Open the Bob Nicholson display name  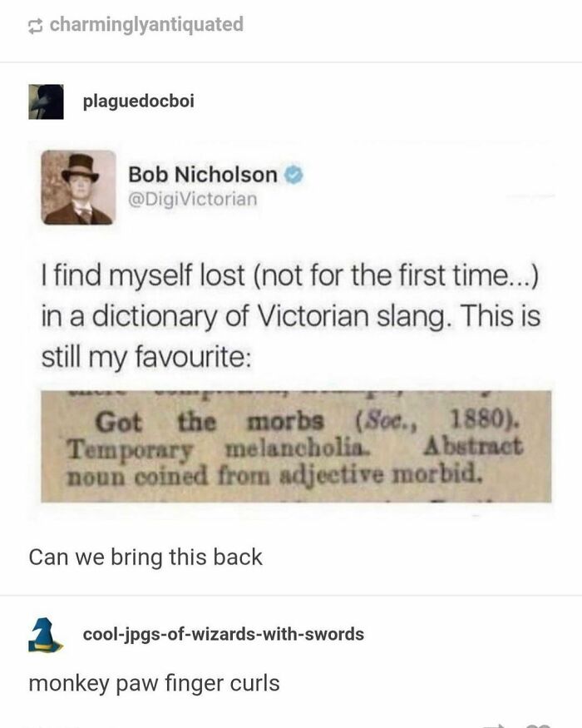[x=202, y=175]
